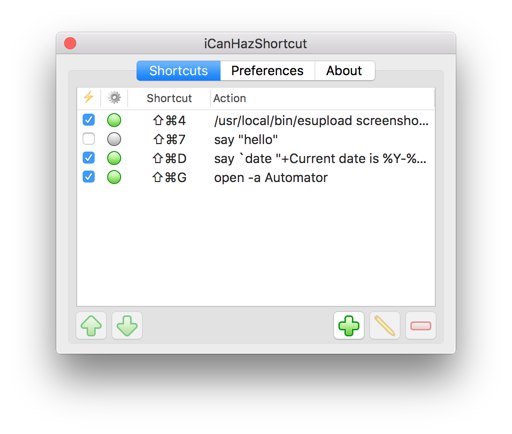Select the /usr/local/bin/esupload action text

click(x=321, y=121)
